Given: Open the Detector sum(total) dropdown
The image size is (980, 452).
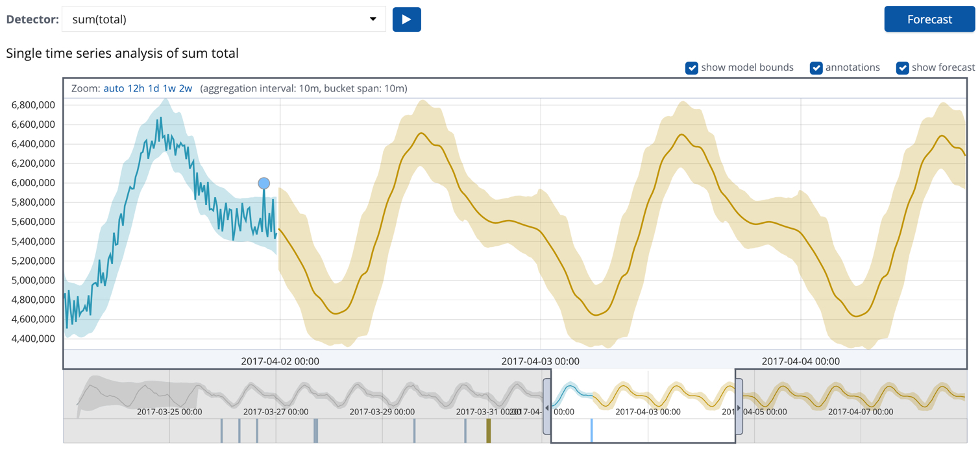Looking at the screenshot, I should (x=224, y=19).
